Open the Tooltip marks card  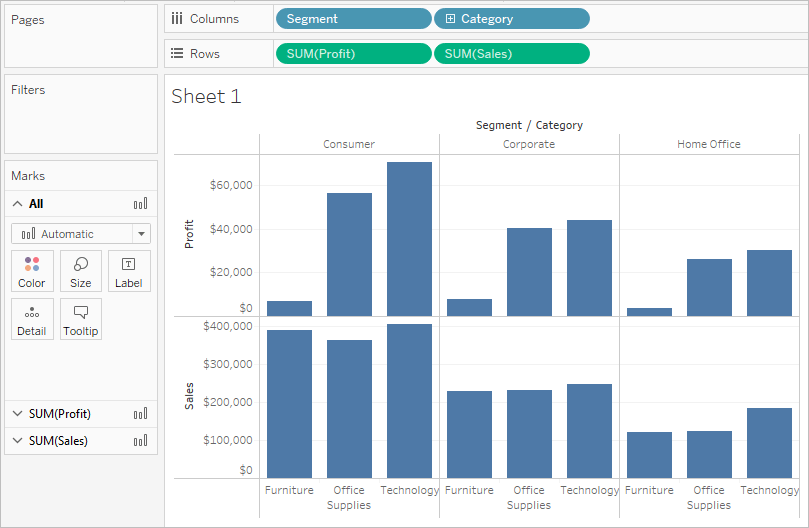tap(80, 319)
